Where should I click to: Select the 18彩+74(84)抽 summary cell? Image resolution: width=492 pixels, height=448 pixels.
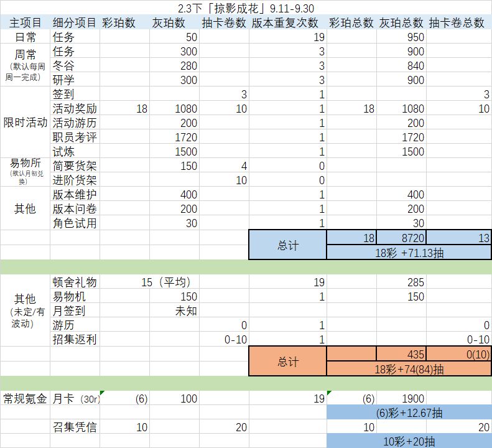pyautogui.click(x=409, y=369)
